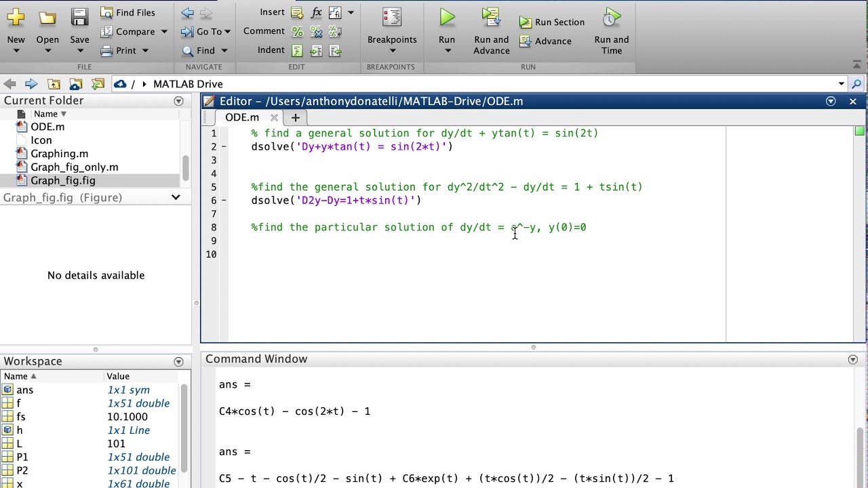
Task: Navigate back in the editor
Action: [188, 12]
